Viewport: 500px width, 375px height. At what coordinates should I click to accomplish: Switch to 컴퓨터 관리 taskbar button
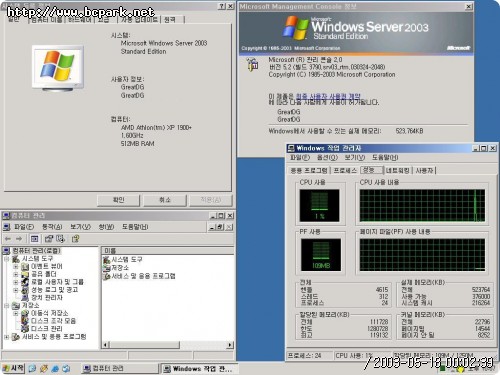pos(120,368)
